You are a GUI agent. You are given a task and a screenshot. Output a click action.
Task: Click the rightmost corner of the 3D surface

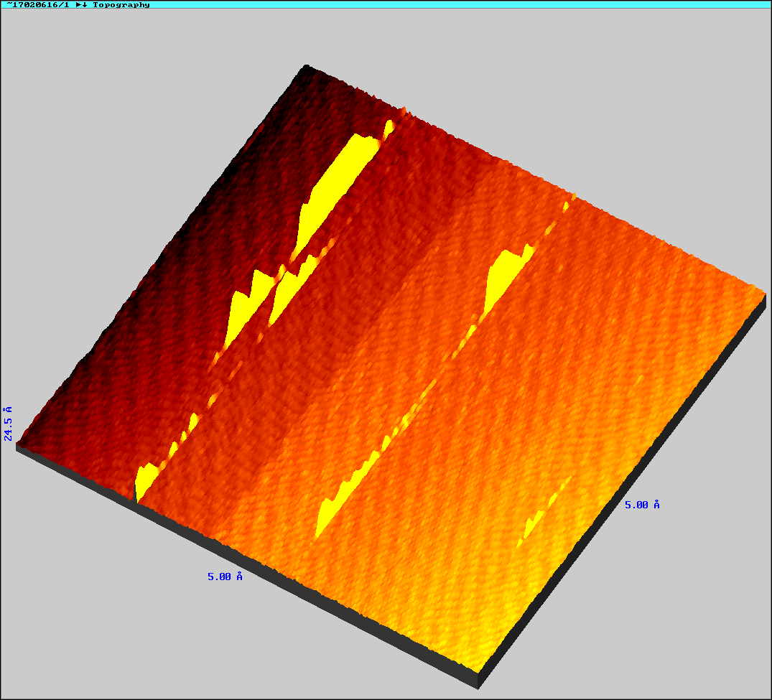pyautogui.click(x=763, y=291)
